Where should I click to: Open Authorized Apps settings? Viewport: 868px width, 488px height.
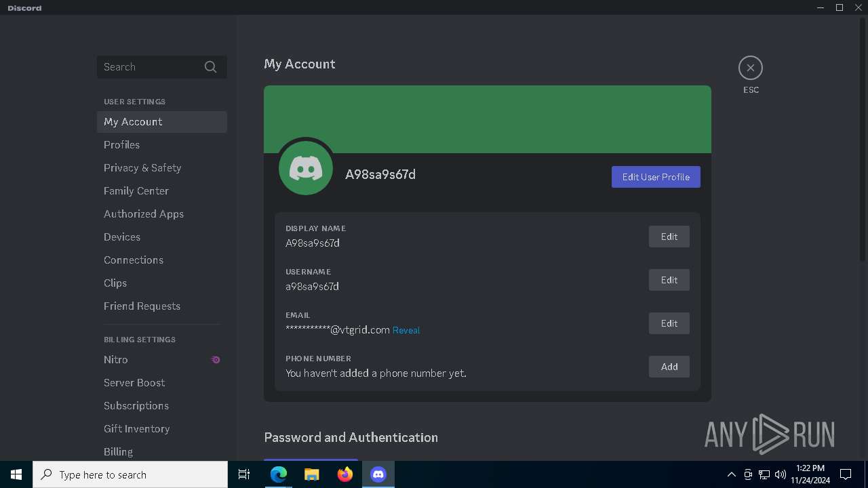(x=162, y=214)
